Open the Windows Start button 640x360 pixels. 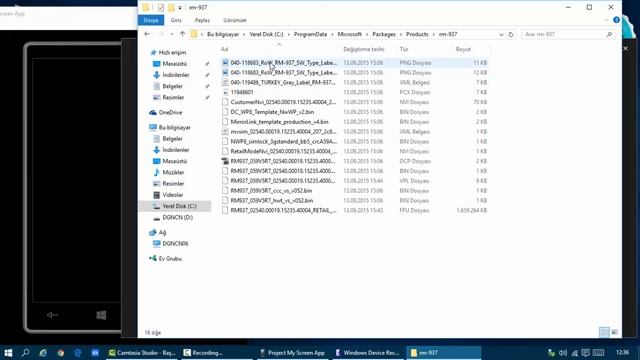[x=8, y=353]
